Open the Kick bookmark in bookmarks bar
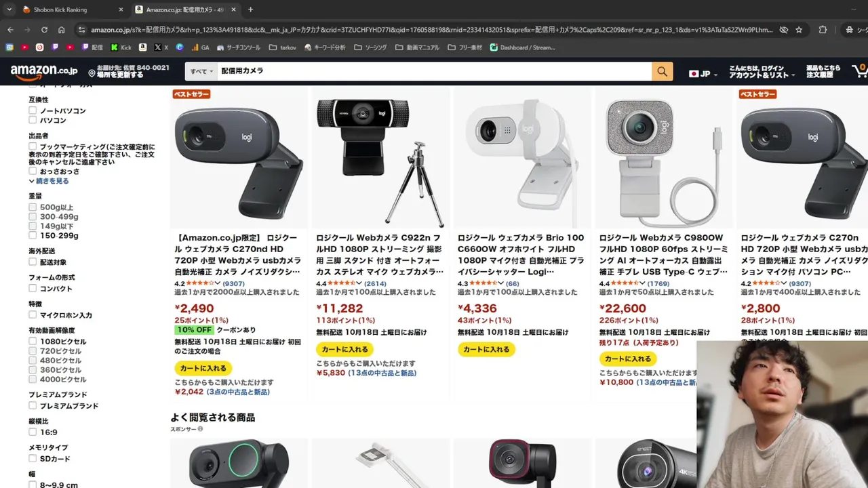This screenshot has height=488, width=868. pyautogui.click(x=121, y=47)
